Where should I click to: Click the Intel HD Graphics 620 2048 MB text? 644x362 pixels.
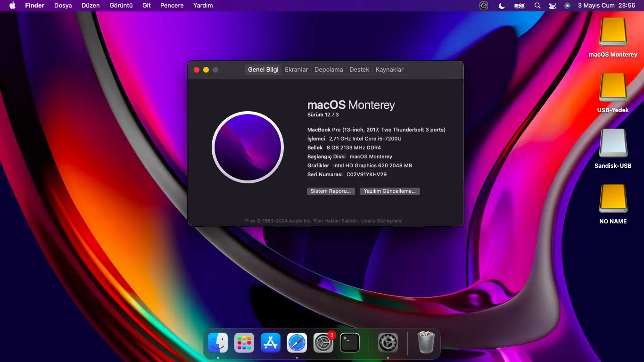point(372,165)
